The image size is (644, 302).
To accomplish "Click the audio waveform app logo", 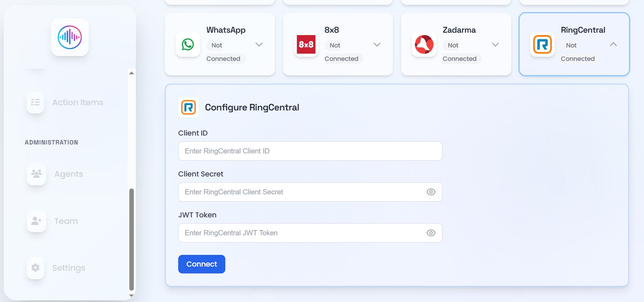I will [x=70, y=37].
